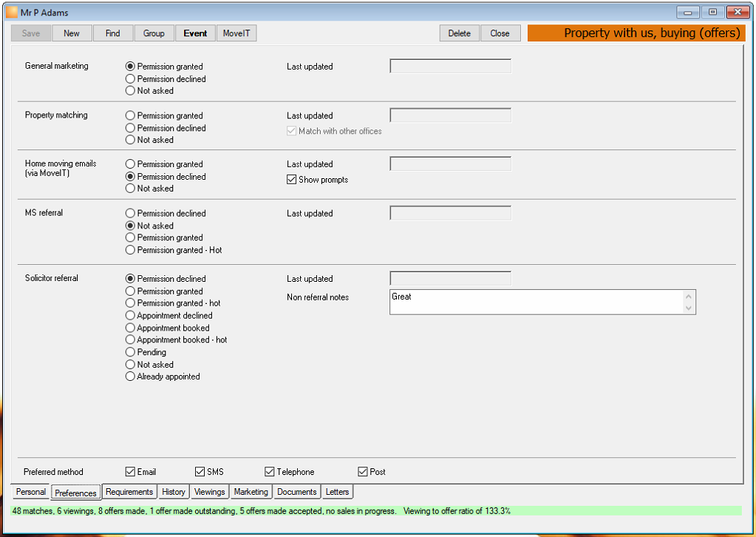
Task: Open the Event button
Action: coord(195,33)
